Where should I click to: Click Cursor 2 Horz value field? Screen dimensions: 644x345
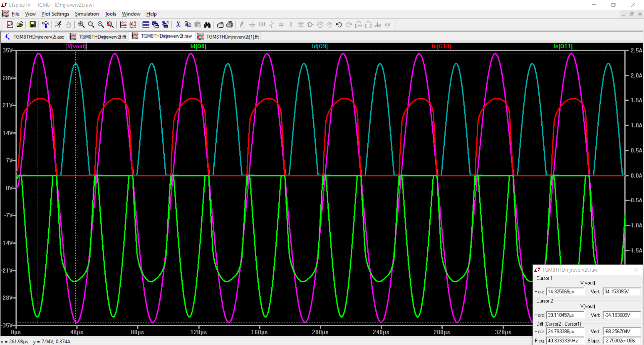point(565,315)
